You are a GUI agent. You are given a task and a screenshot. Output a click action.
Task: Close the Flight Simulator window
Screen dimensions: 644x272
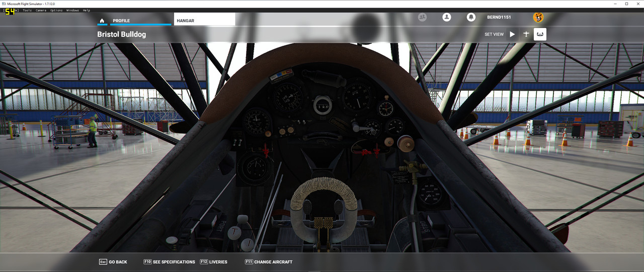tap(638, 4)
